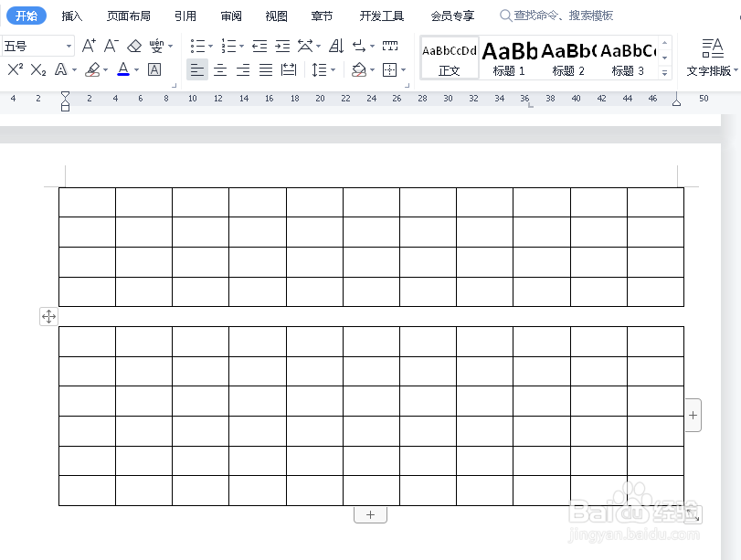Add a row with bottom plus button
Viewport: 741px width, 560px height.
[x=371, y=515]
